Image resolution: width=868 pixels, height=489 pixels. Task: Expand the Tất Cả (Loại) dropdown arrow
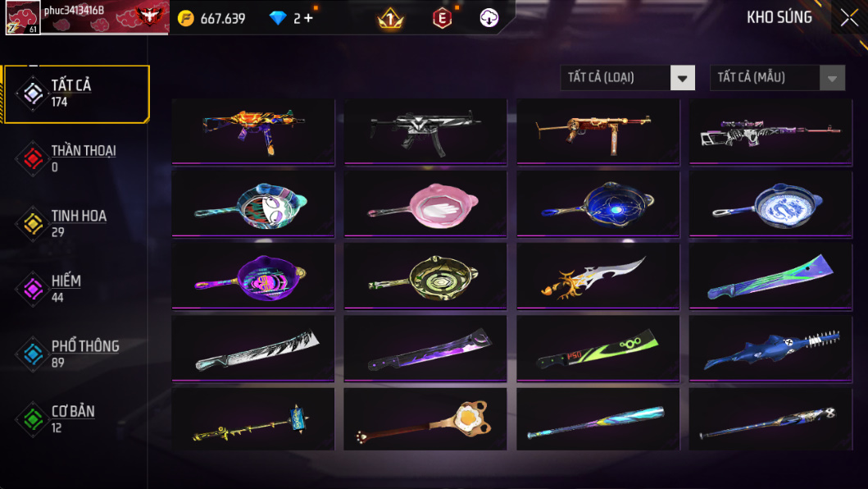[683, 78]
